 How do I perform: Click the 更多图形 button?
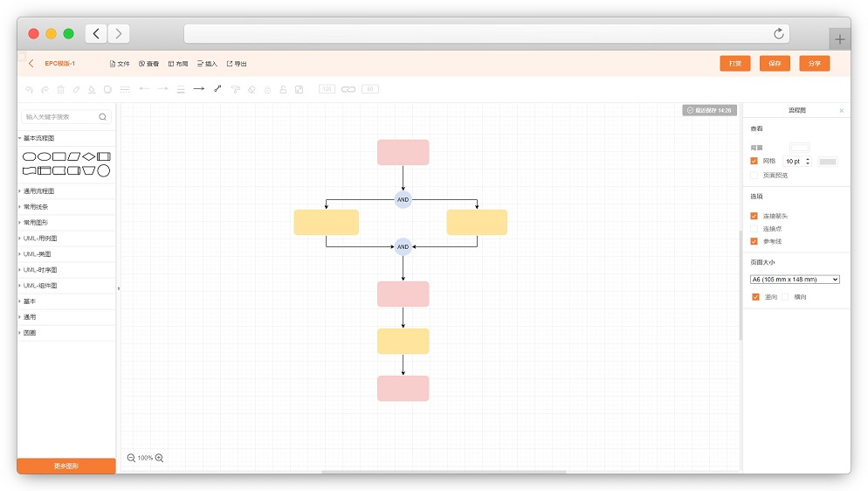[x=66, y=467]
